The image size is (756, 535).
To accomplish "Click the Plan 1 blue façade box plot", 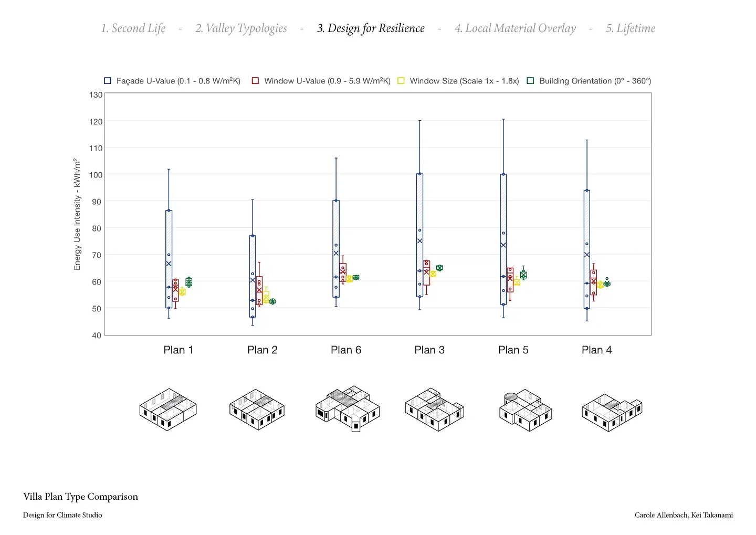I will [x=169, y=259].
